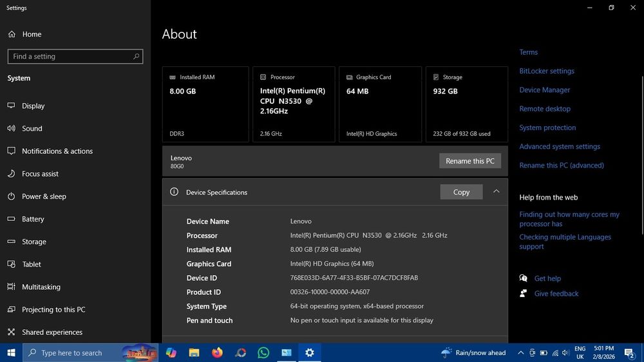Open Sound settings
This screenshot has height=362, width=644.
pos(32,128)
